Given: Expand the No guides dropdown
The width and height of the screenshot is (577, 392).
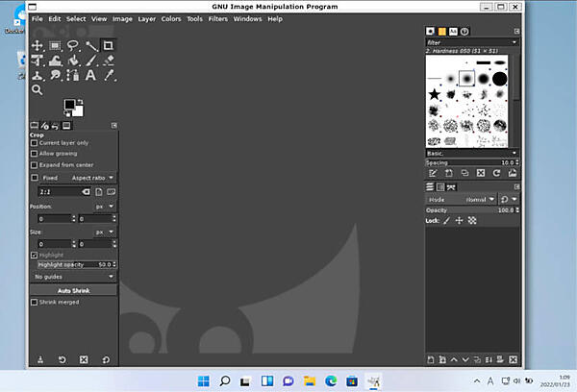Looking at the screenshot, I should pyautogui.click(x=74, y=276).
